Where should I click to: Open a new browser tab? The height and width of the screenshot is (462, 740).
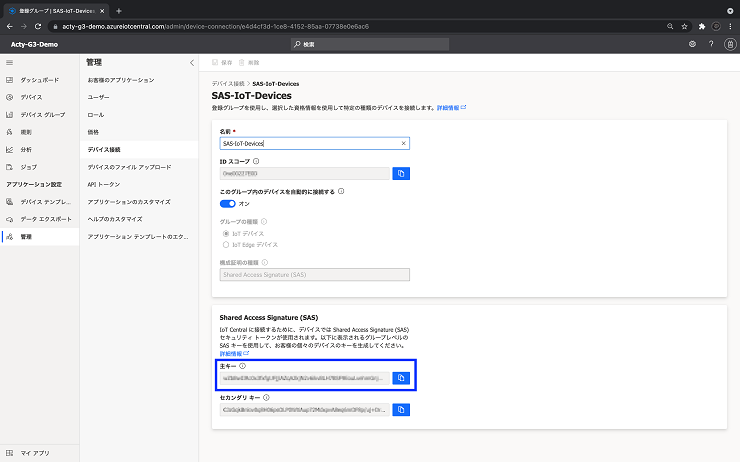tap(119, 11)
